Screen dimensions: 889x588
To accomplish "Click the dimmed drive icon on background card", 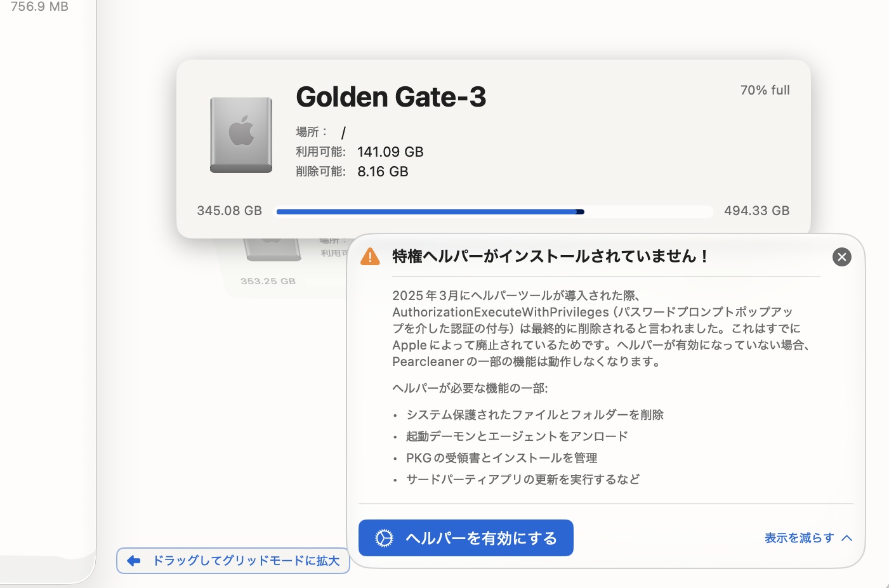I will tap(273, 249).
